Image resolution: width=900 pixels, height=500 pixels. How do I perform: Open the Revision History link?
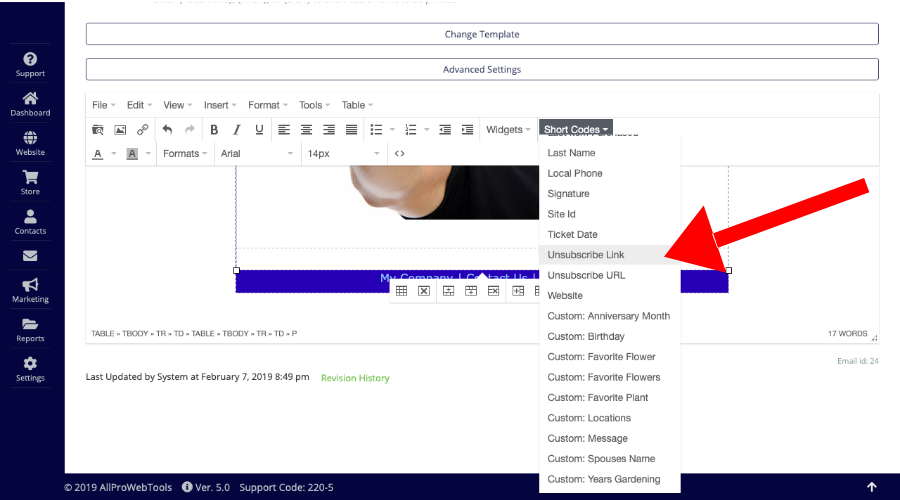[355, 378]
